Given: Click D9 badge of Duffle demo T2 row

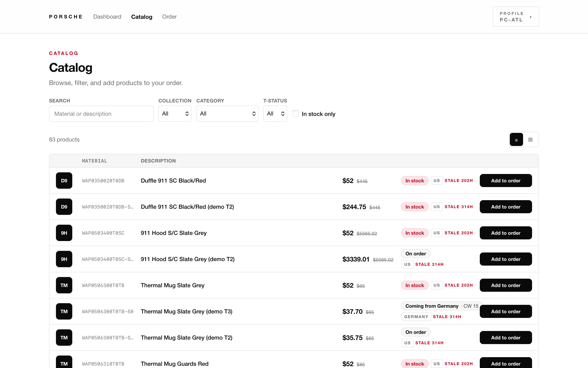Looking at the screenshot, I should coord(64,207).
